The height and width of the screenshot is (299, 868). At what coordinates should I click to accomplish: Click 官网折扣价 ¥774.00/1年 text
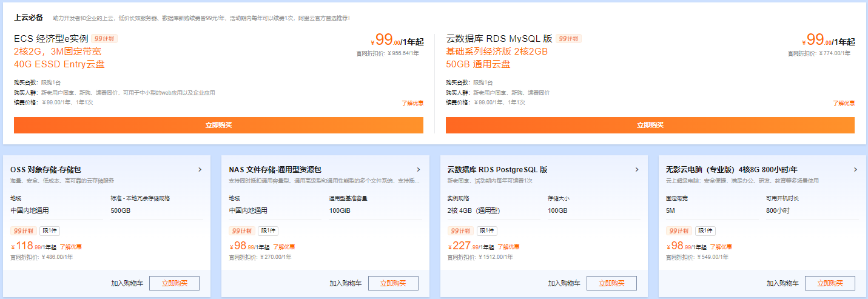(x=819, y=53)
